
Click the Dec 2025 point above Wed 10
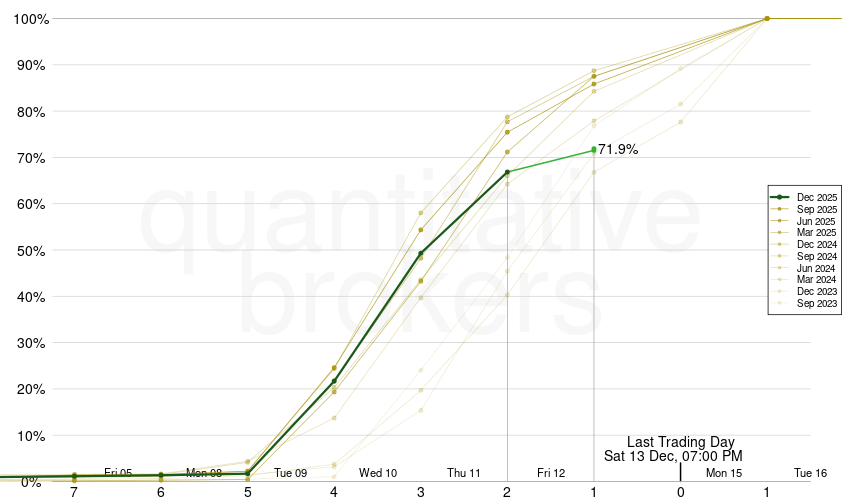(334, 381)
